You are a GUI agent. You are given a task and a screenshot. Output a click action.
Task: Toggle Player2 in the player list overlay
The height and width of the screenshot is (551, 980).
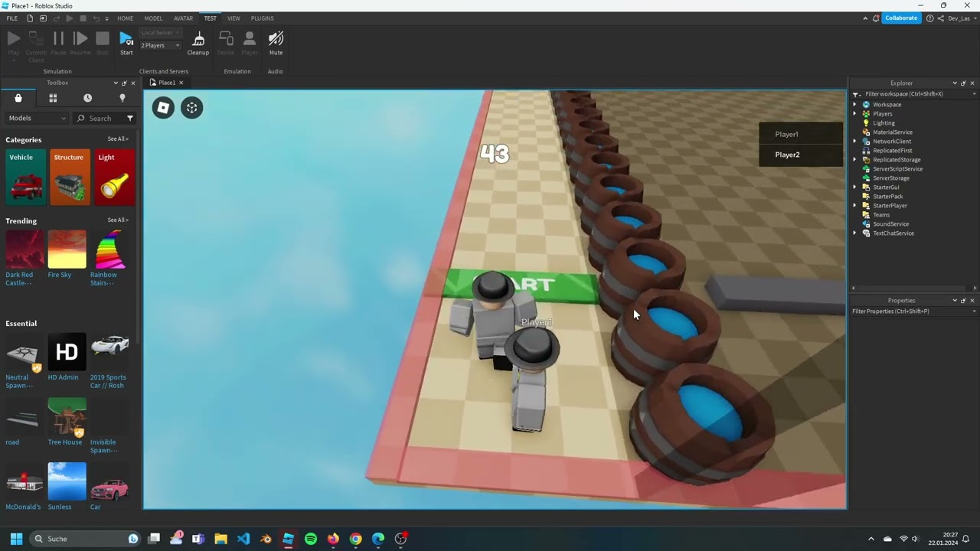[x=787, y=155]
